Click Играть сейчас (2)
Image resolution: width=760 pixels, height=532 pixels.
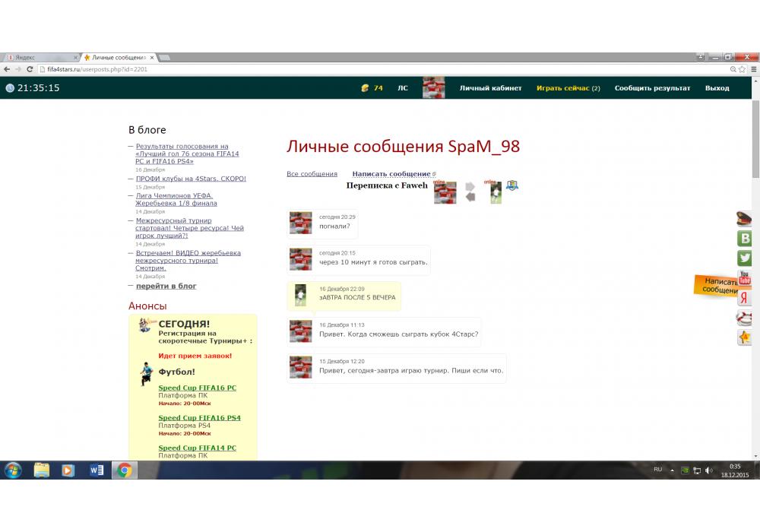coord(568,87)
